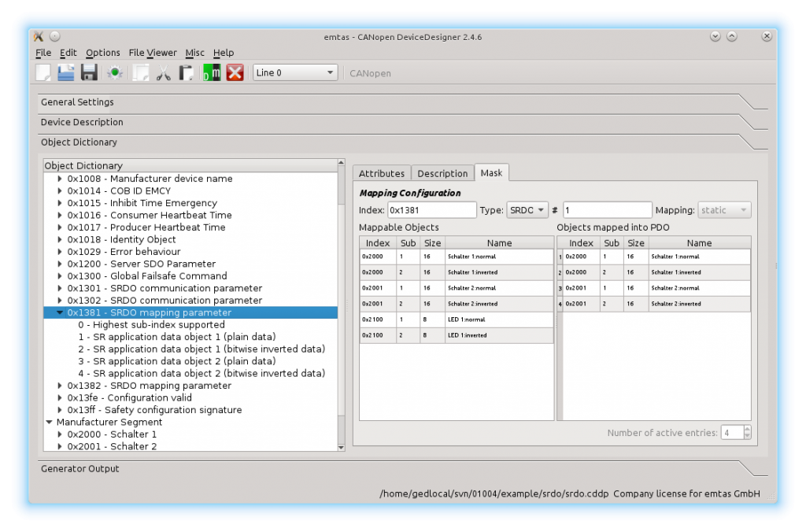Open the Type SRDO dropdown
The image size is (806, 532).
(527, 210)
